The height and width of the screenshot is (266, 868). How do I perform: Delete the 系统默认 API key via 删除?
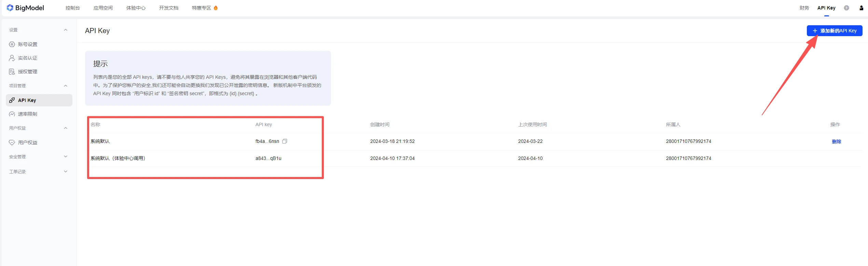coord(836,142)
